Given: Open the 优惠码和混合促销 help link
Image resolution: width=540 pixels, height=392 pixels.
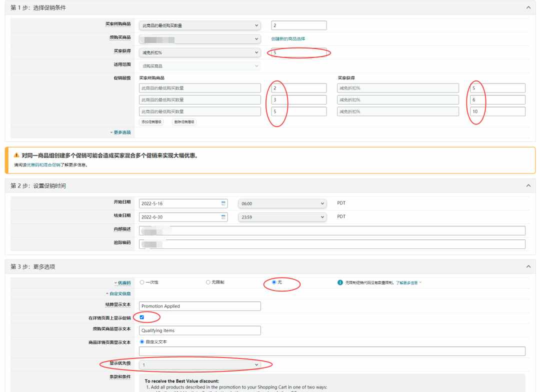Looking at the screenshot, I should (x=43, y=165).
